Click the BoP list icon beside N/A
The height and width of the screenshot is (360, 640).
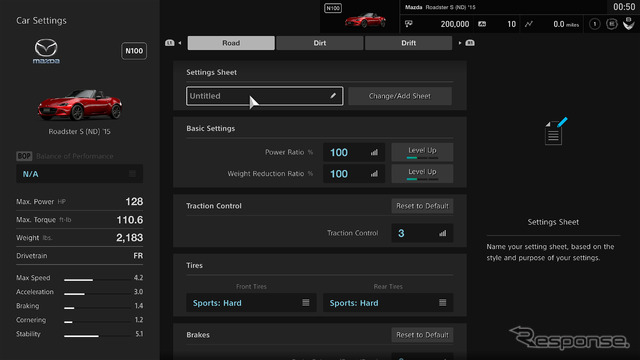point(132,174)
